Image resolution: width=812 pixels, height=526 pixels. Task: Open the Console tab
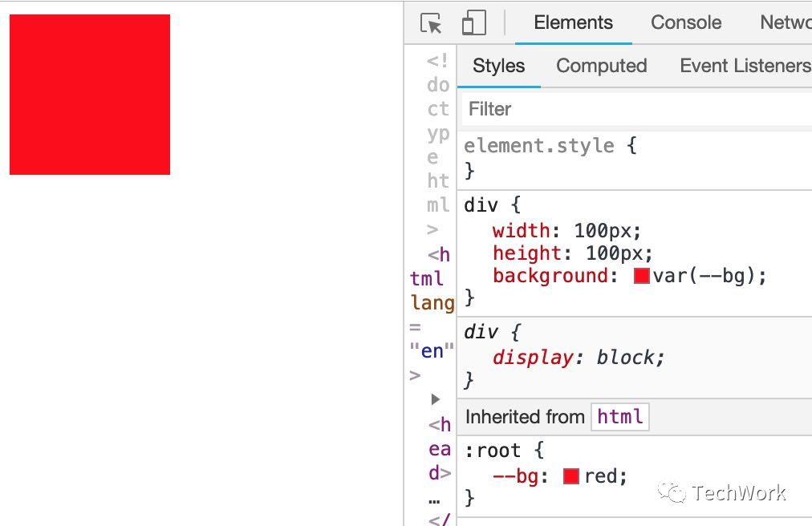[686, 22]
